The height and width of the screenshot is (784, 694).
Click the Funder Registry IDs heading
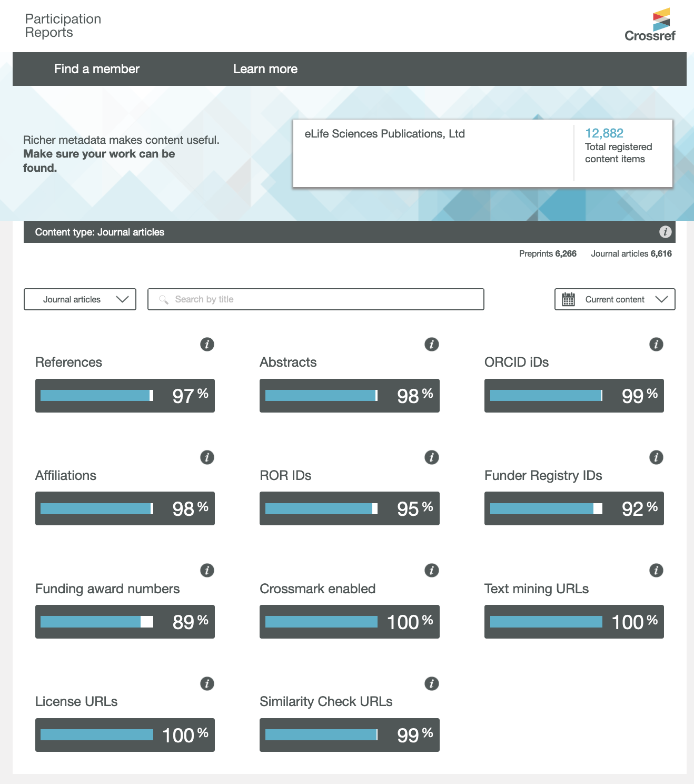pyautogui.click(x=543, y=476)
